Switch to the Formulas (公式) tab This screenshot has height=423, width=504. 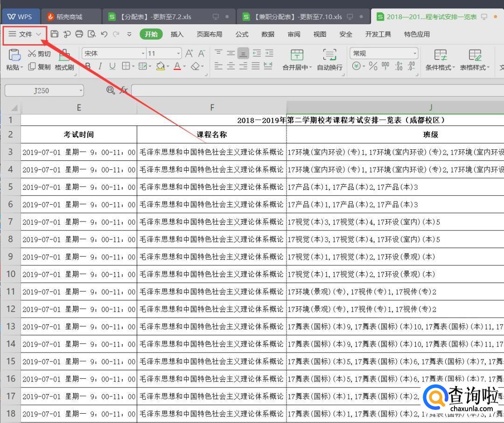(x=242, y=34)
